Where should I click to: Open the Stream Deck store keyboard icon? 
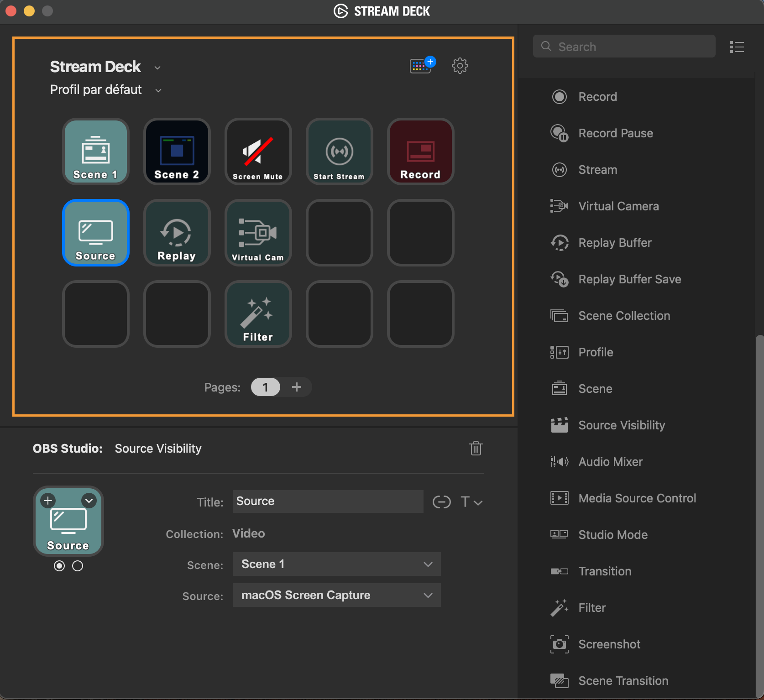tap(421, 66)
